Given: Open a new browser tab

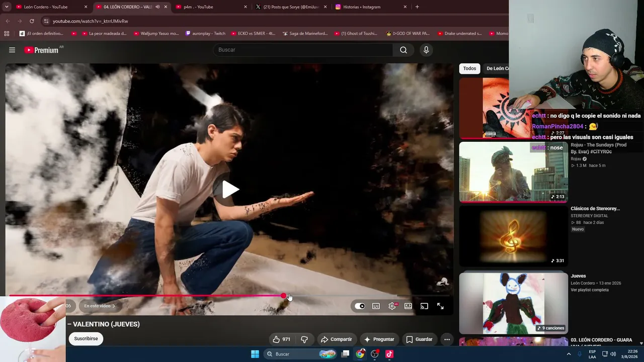Looking at the screenshot, I should coord(417,7).
